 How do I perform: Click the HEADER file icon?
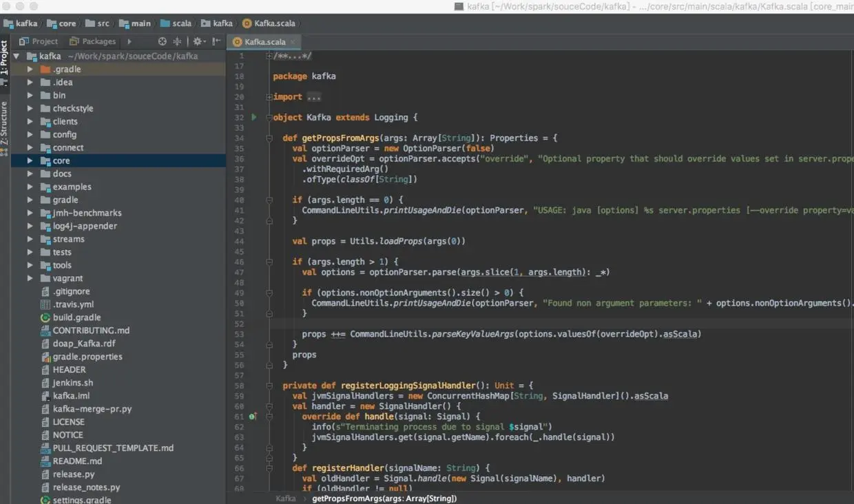[x=45, y=370]
